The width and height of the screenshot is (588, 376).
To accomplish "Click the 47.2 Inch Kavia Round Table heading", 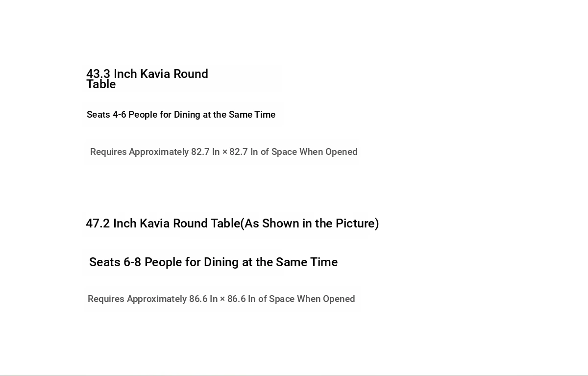I will pyautogui.click(x=232, y=224).
